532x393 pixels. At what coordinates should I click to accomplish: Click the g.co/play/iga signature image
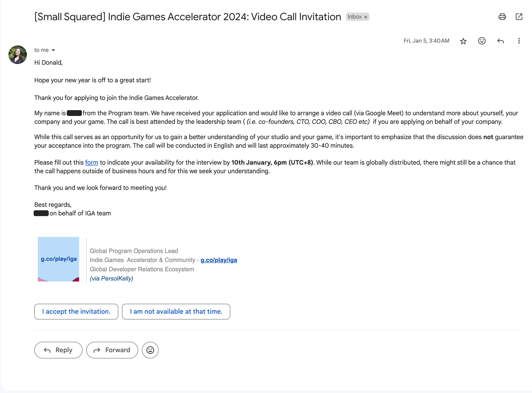tap(58, 259)
